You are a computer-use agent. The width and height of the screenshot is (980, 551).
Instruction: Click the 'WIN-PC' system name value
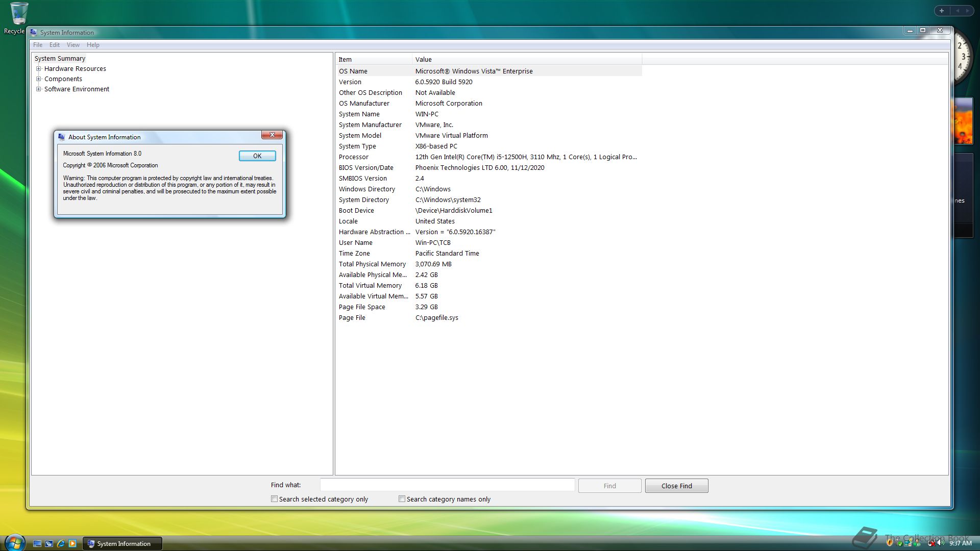point(427,114)
